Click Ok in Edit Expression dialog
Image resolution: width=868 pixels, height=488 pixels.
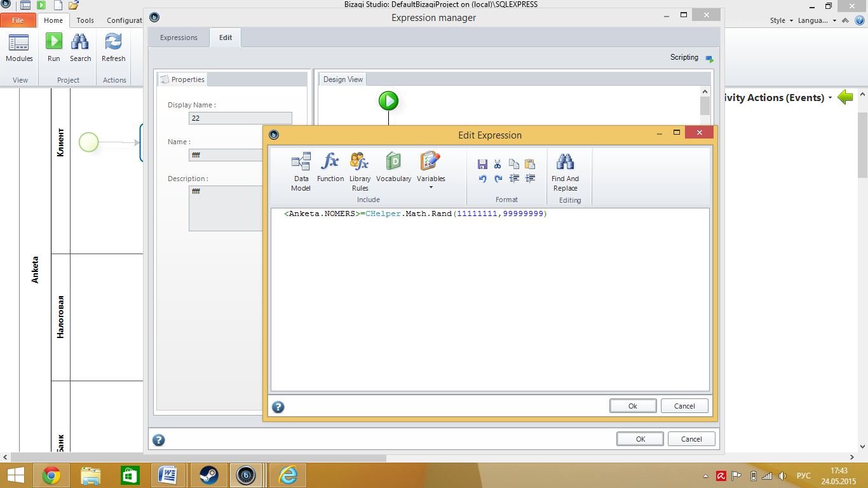(x=633, y=406)
